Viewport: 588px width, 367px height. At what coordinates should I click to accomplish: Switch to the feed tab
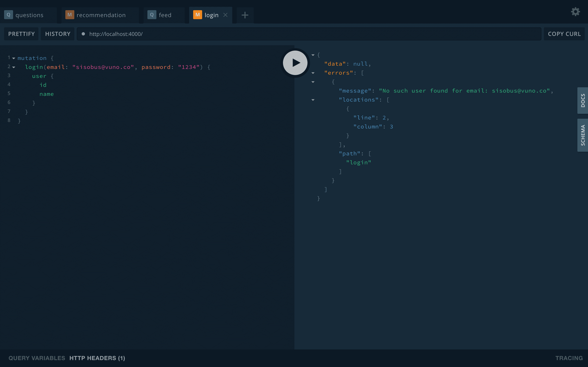pos(165,15)
